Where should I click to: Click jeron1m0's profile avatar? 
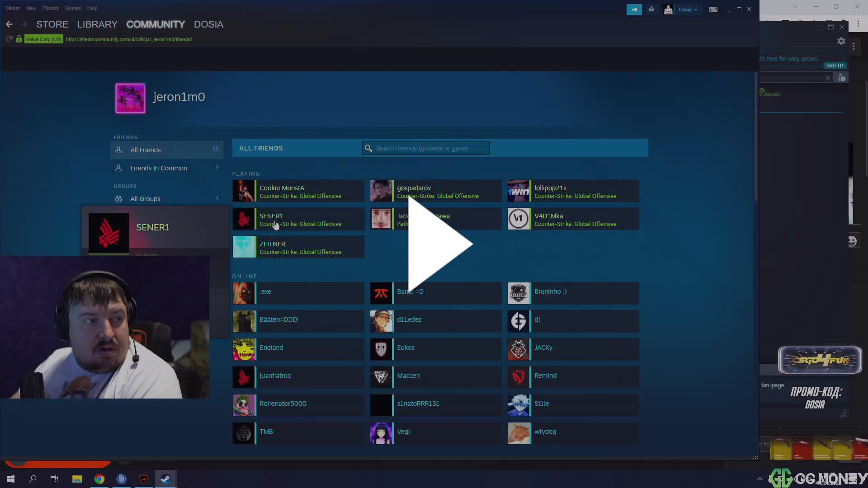pyautogui.click(x=130, y=98)
